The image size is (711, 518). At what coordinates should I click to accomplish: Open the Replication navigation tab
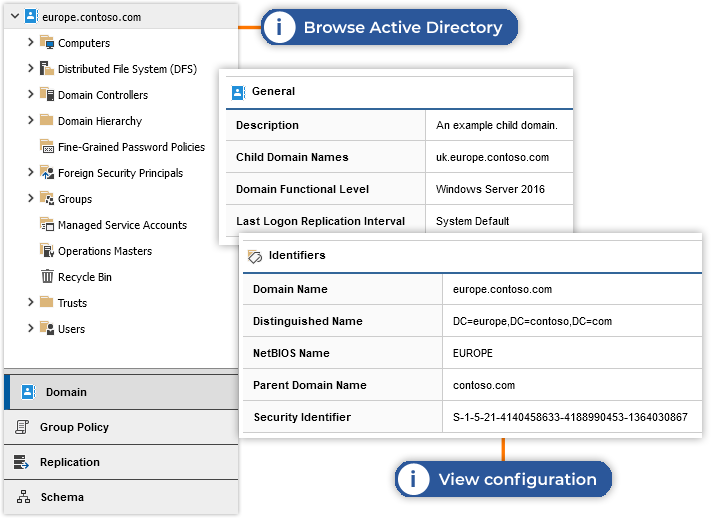point(69,462)
